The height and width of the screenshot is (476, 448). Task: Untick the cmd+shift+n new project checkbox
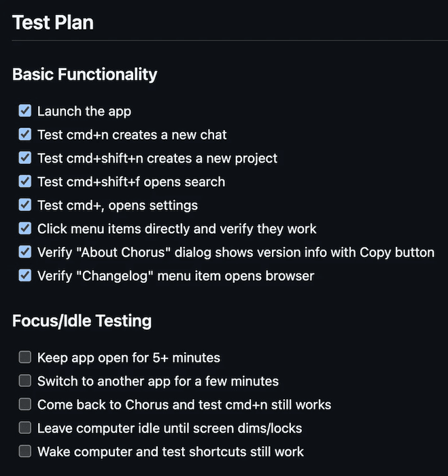[25, 158]
